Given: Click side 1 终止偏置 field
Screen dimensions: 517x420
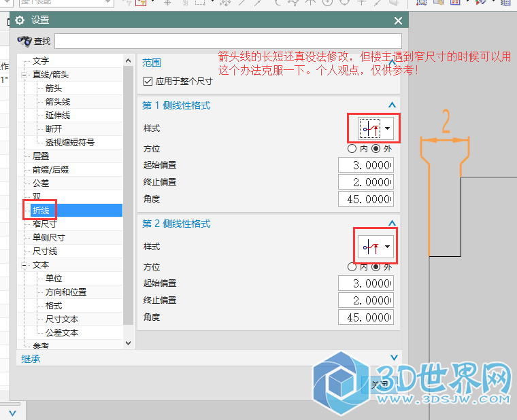Looking at the screenshot, I should click(366, 182).
